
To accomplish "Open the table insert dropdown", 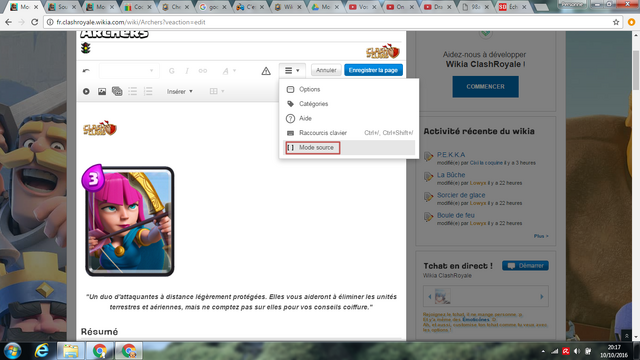I will click(x=217, y=91).
